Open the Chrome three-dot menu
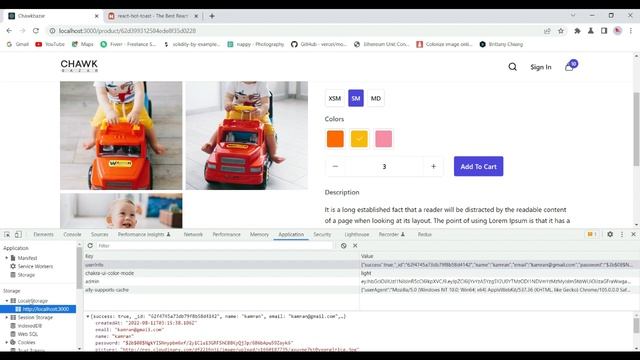The image size is (640, 360). (x=631, y=31)
